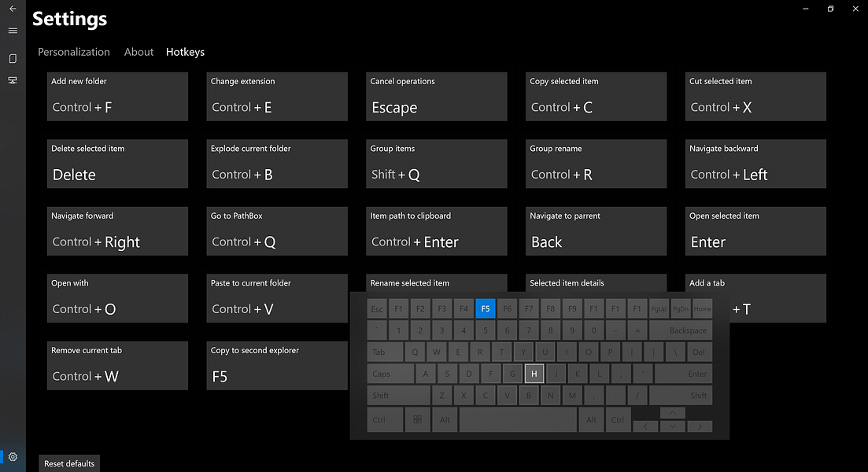Change the Explode current folder hotkey

[x=277, y=164]
